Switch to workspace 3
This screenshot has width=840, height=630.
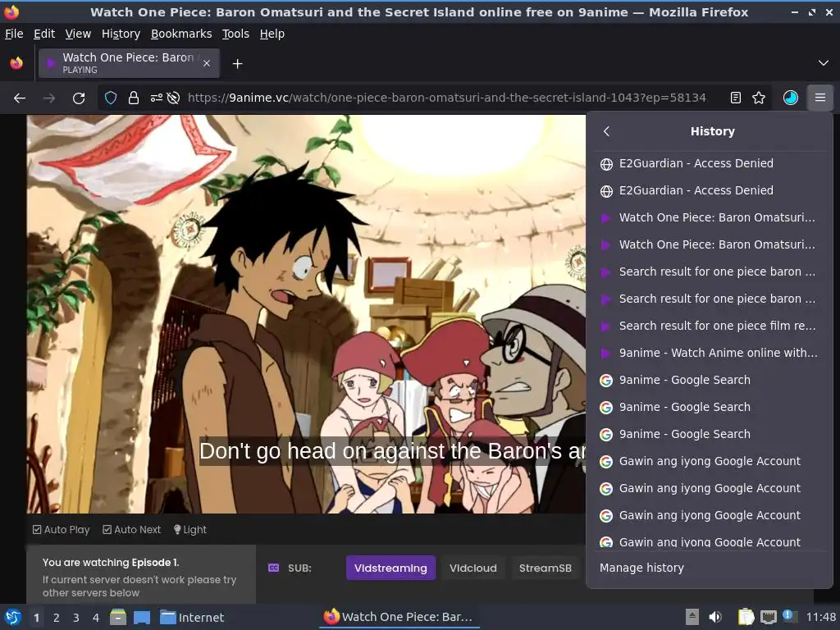point(76,618)
